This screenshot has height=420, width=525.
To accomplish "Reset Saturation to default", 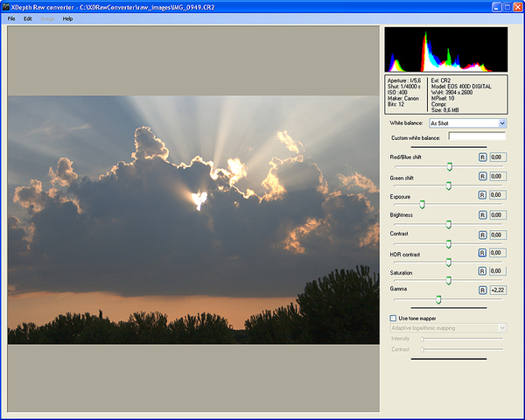I will (482, 273).
